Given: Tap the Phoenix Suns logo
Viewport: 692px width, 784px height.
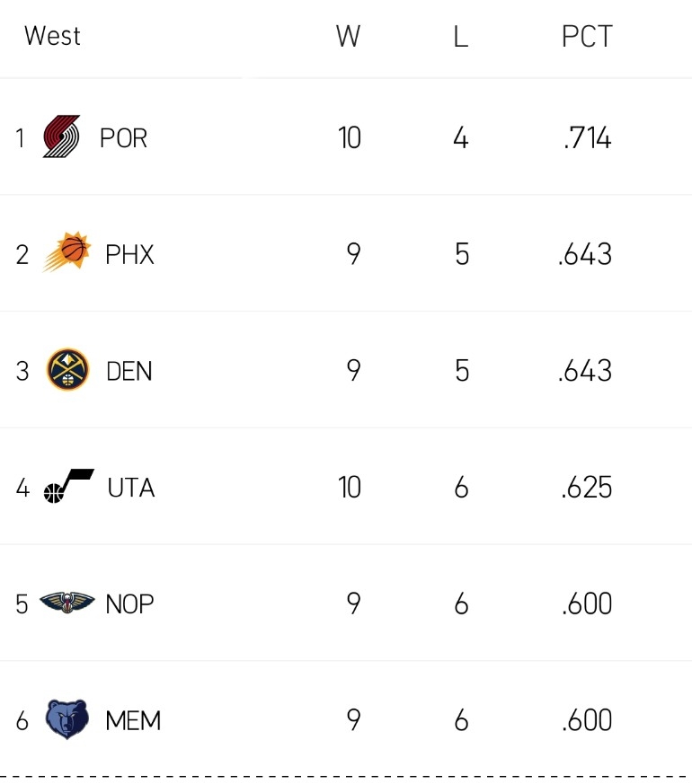Looking at the screenshot, I should point(67,251).
